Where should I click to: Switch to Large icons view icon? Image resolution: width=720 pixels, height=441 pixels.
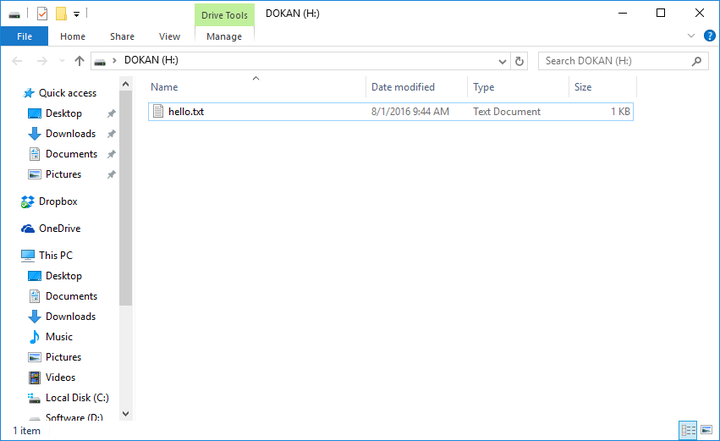[706, 430]
